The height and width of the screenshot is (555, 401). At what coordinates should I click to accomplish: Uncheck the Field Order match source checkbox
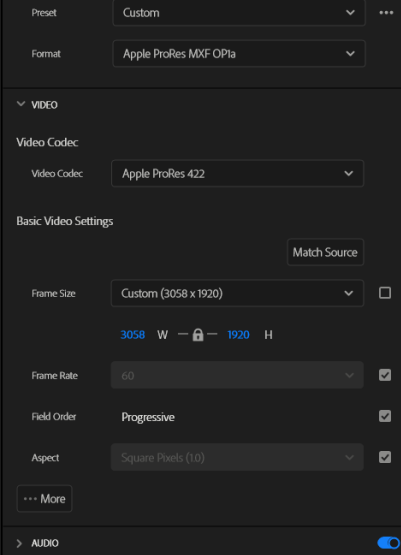[x=385, y=416]
